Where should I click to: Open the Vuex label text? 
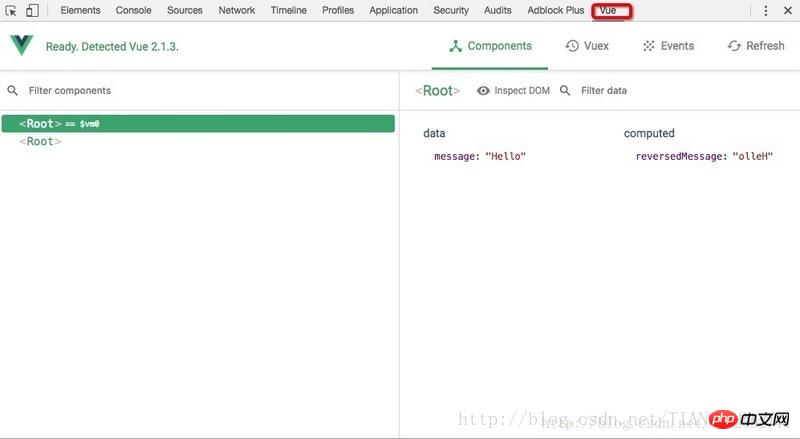pos(596,46)
